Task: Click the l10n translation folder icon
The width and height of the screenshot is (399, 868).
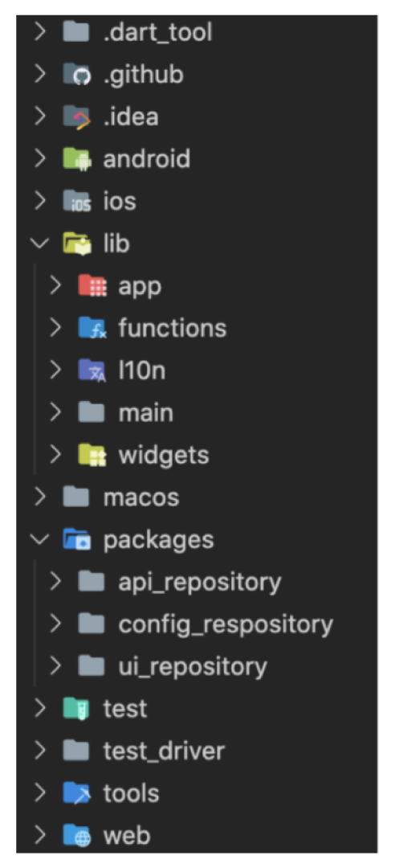Action: tap(92, 371)
